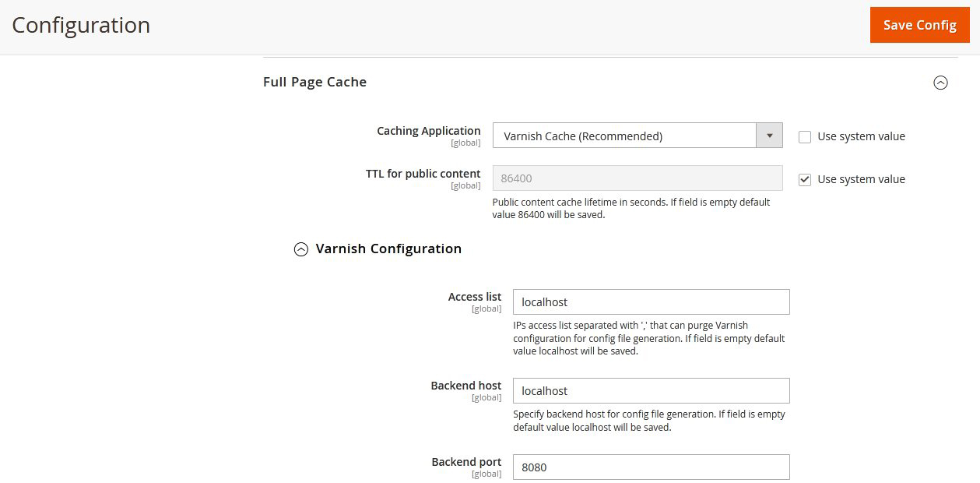980x483 pixels.
Task: Click the Access list field label
Action: (474, 297)
